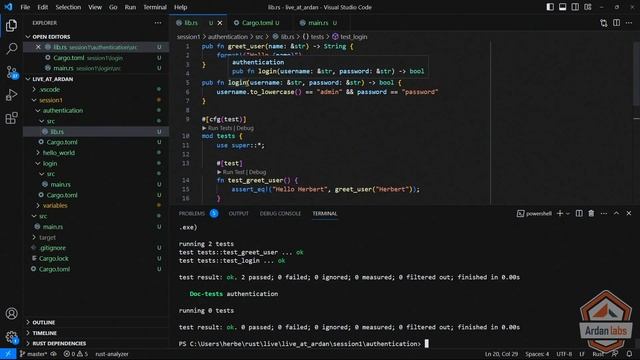
Task: Open the Source Control view
Action: pos(11,72)
